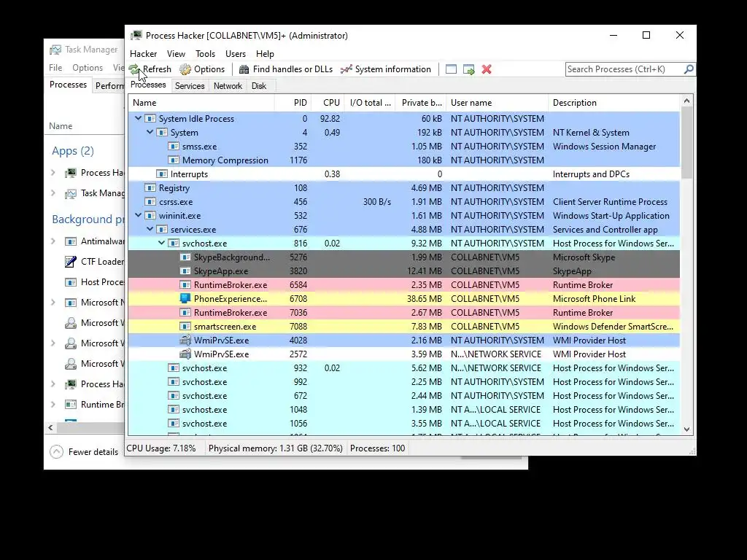Click the find window toolbar icon
The width and height of the screenshot is (747, 560).
pyautogui.click(x=451, y=69)
